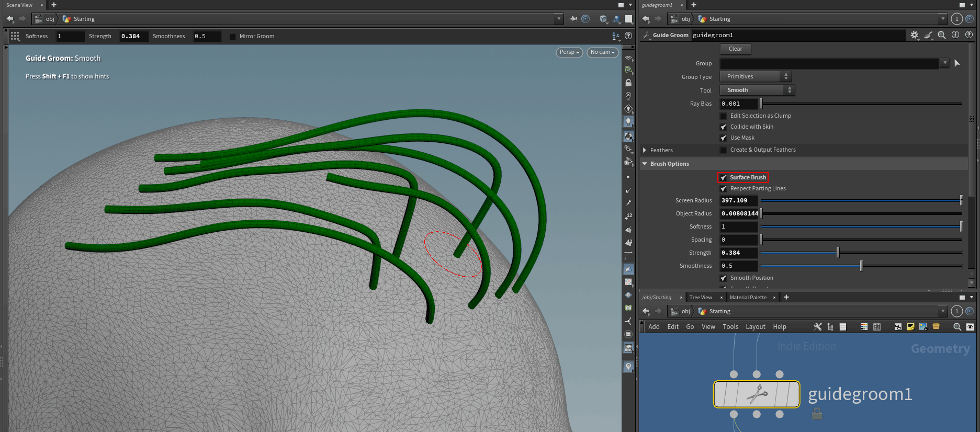The width and height of the screenshot is (980, 432).
Task: Switch to the Material Palette tab
Action: [x=748, y=298]
